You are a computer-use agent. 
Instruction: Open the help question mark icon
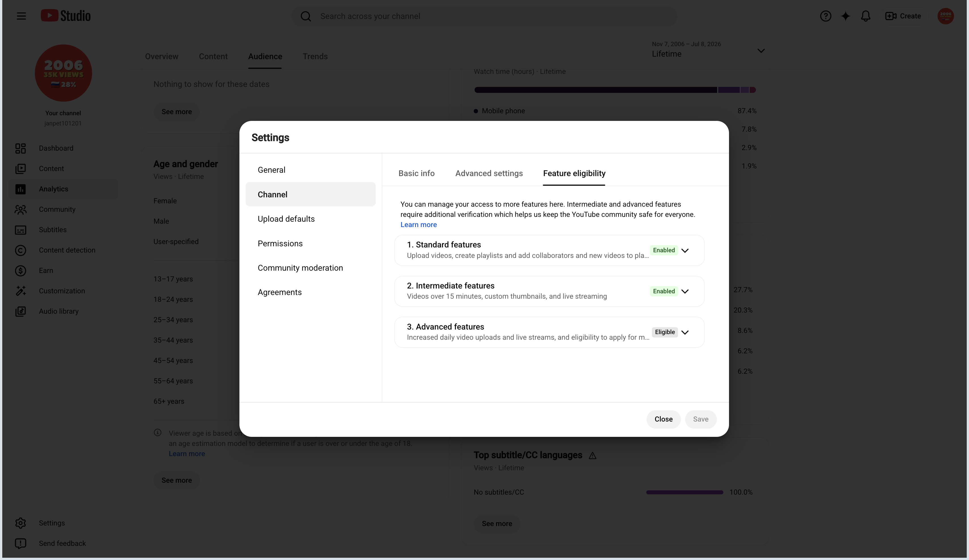pos(825,16)
